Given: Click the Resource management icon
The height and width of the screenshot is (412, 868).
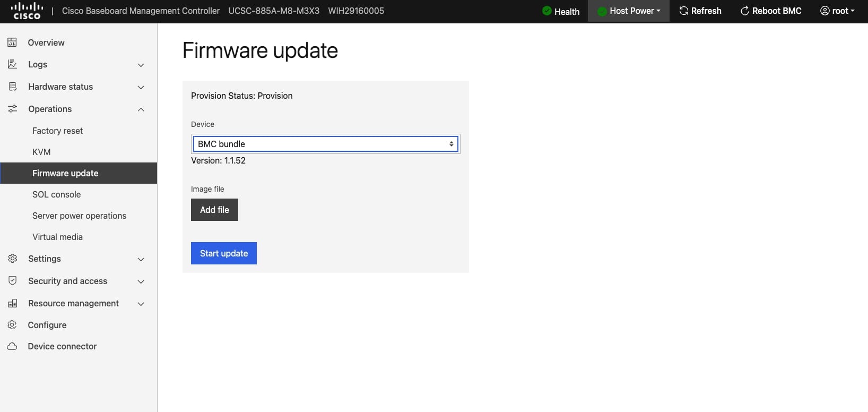Looking at the screenshot, I should [x=13, y=303].
